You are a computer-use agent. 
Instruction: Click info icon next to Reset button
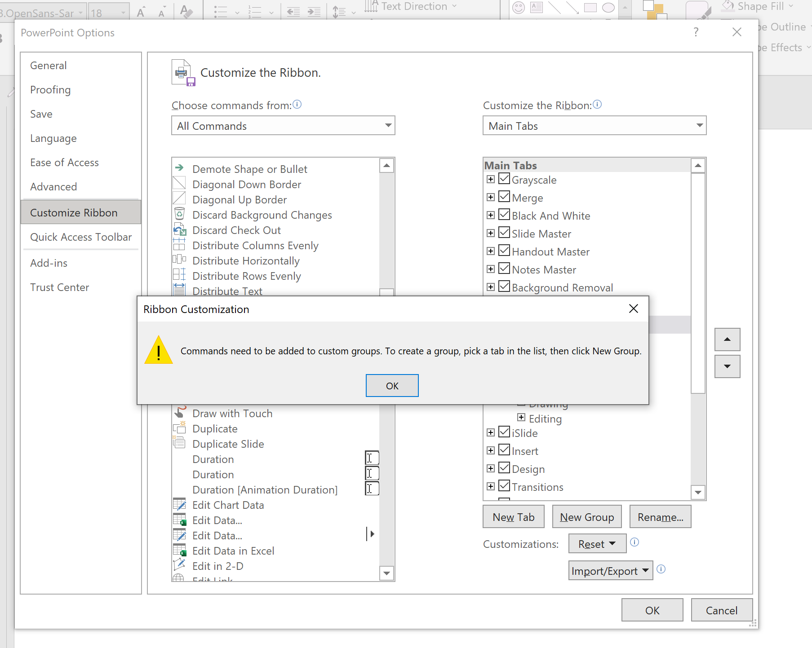(635, 542)
